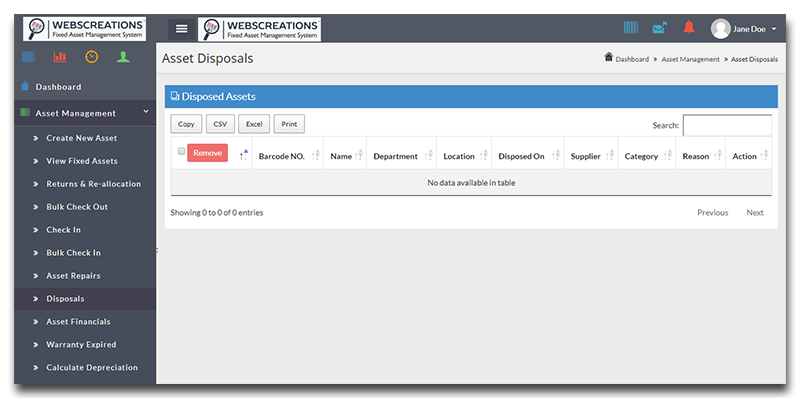Click the Previous pagination link
800x398 pixels.
[712, 213]
